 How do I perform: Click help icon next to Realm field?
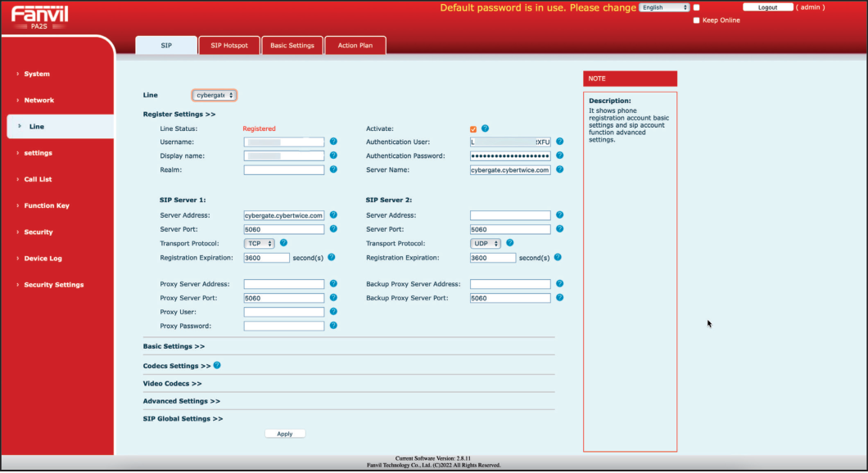[x=333, y=169]
